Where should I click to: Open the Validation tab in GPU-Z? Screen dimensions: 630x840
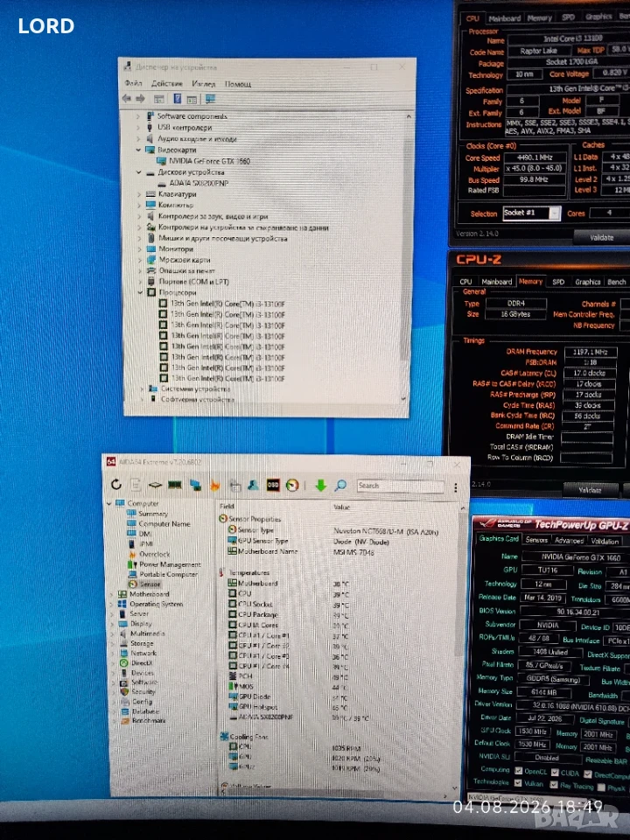605,542
